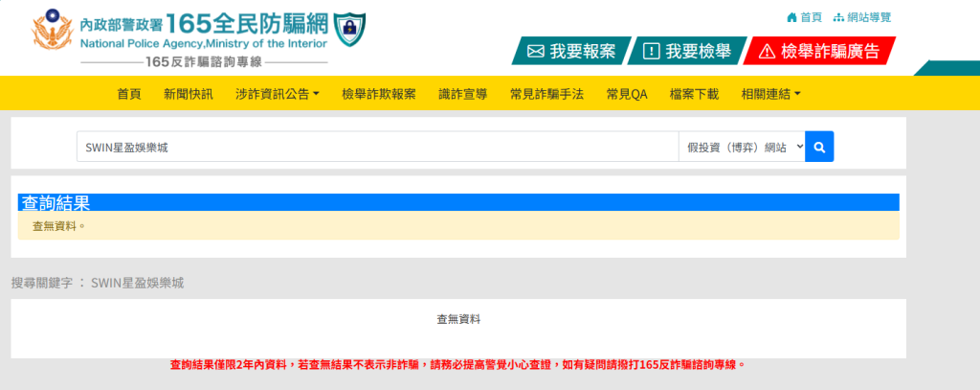Screen dimensions: 980x390
Task: Select 檢舉詐欺報案 in the navigation bar
Action: point(378,94)
